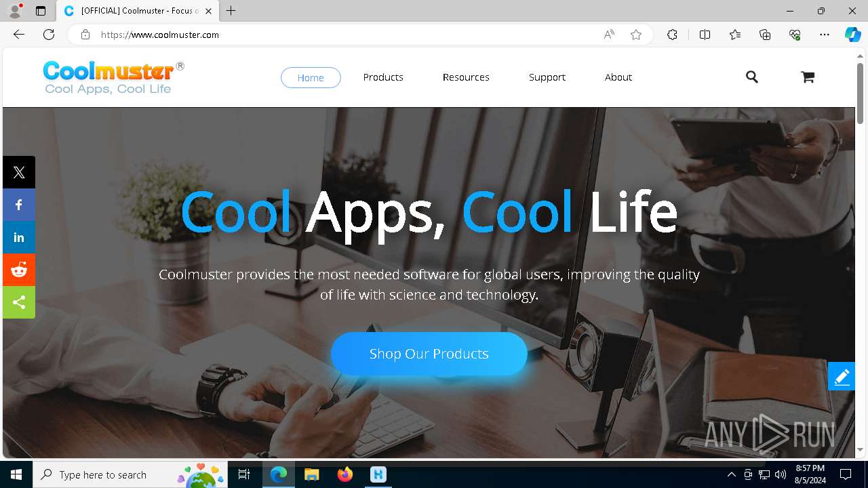The height and width of the screenshot is (488, 868).
Task: View site information lock icon
Action: pyautogui.click(x=85, y=35)
